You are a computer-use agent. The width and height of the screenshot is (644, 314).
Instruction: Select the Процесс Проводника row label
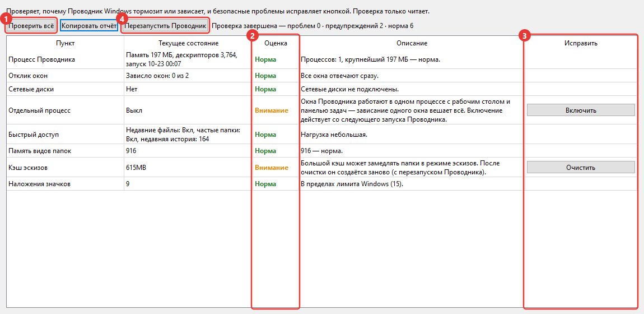[x=41, y=59]
